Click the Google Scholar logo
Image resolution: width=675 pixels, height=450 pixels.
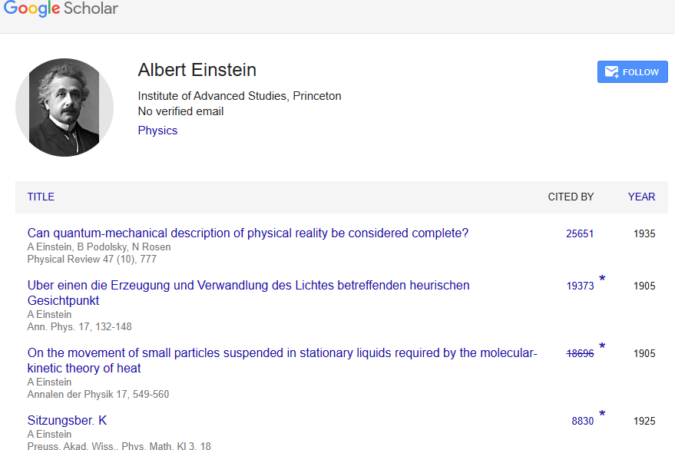(x=61, y=8)
